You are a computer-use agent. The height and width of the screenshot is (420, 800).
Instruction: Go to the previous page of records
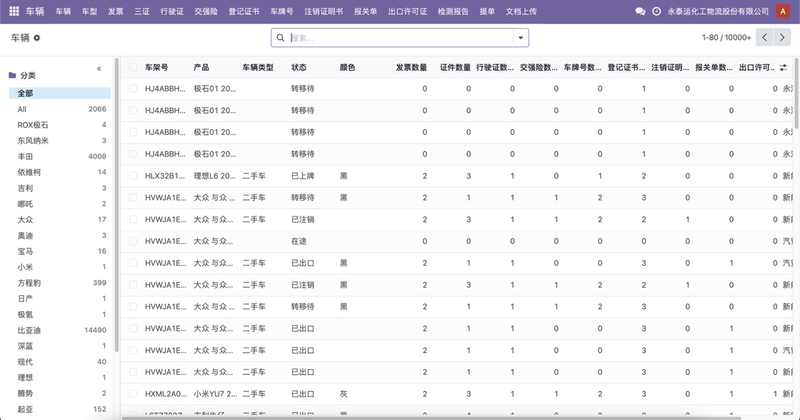(x=765, y=37)
